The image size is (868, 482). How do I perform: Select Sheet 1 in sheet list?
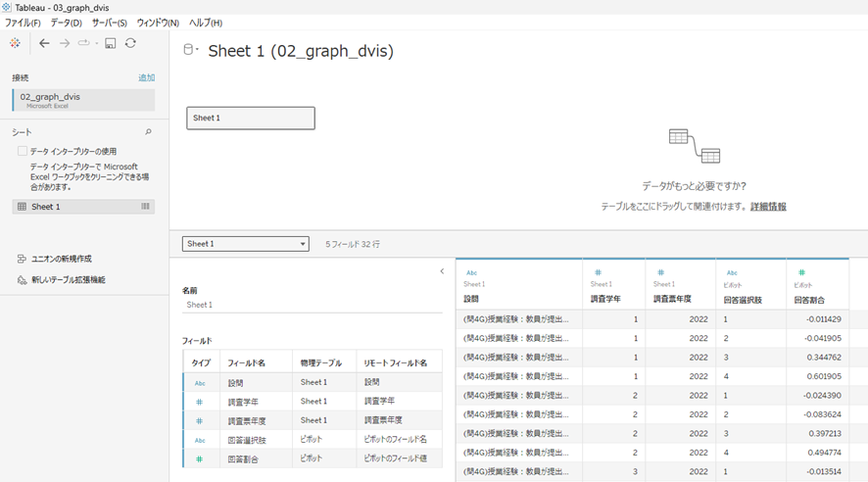[x=83, y=207]
